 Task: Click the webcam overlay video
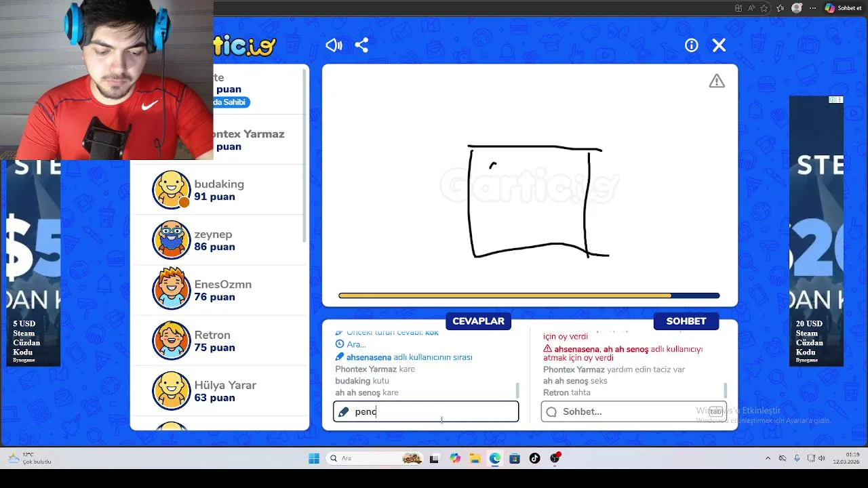[106, 80]
